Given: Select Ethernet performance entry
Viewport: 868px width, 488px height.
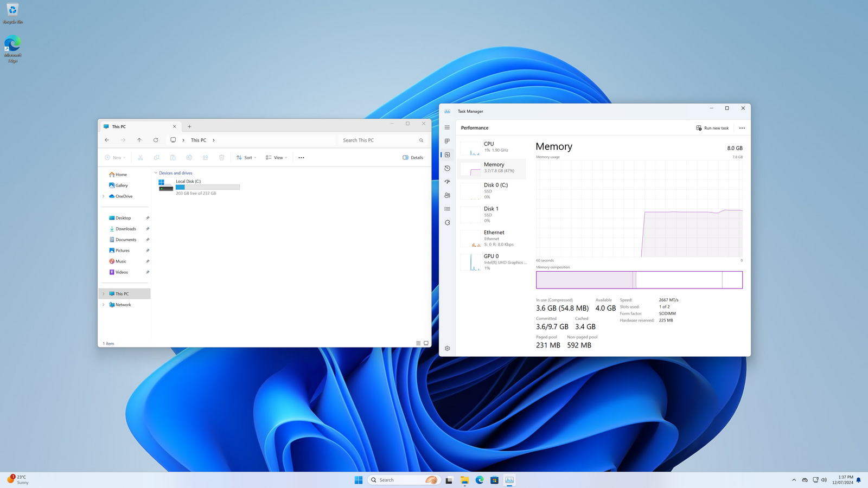Looking at the screenshot, I should [x=493, y=238].
